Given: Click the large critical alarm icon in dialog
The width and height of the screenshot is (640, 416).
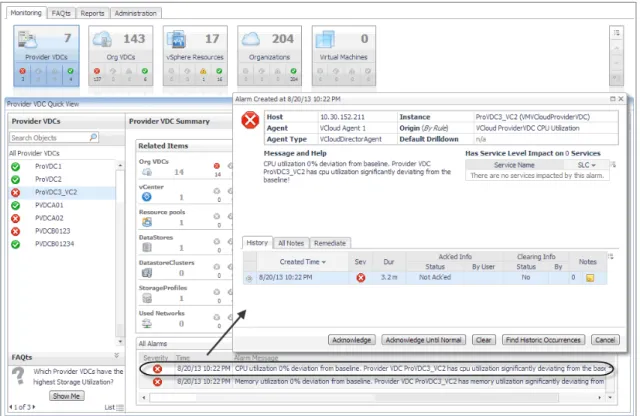Looking at the screenshot, I should [x=250, y=120].
